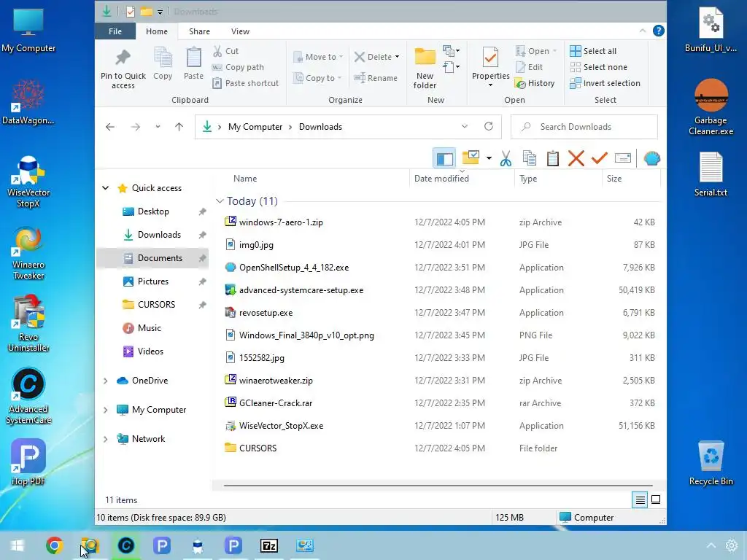Click Select all
The height and width of the screenshot is (560, 747).
[593, 51]
